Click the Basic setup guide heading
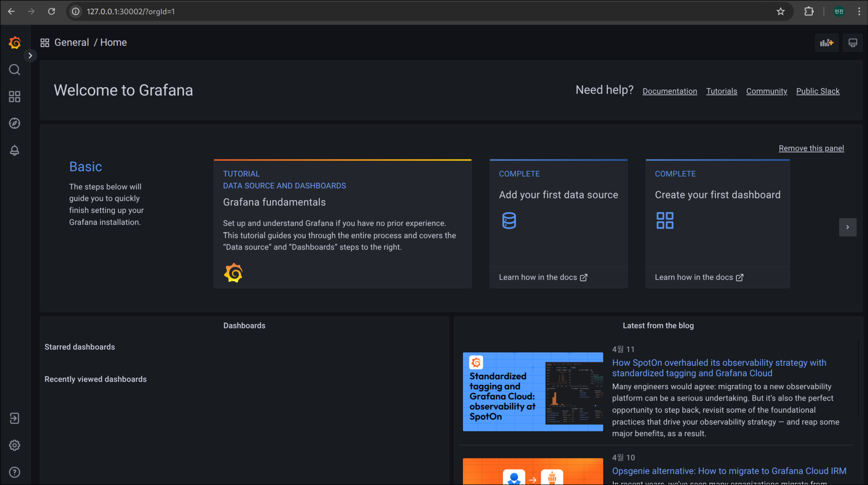 (x=86, y=167)
